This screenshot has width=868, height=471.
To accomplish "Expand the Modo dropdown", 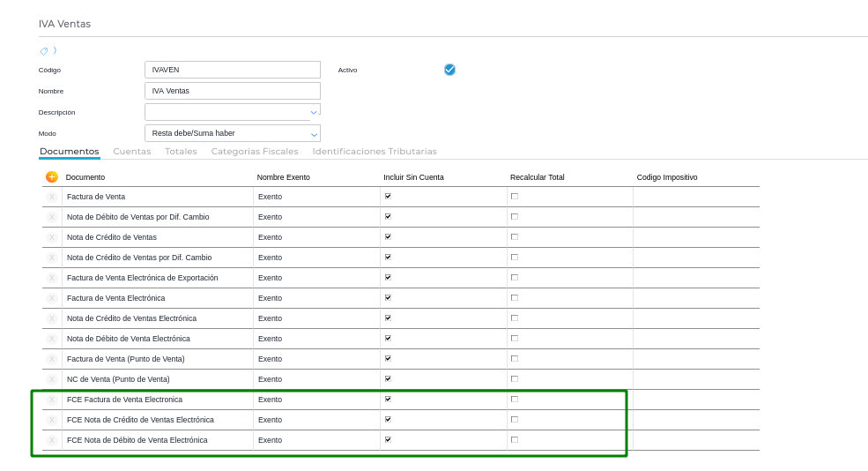I will click(313, 133).
